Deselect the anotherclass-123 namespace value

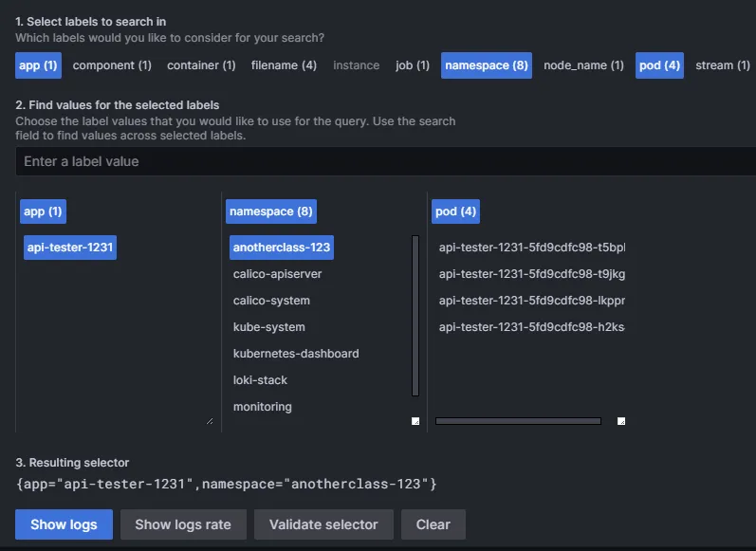[x=282, y=248]
